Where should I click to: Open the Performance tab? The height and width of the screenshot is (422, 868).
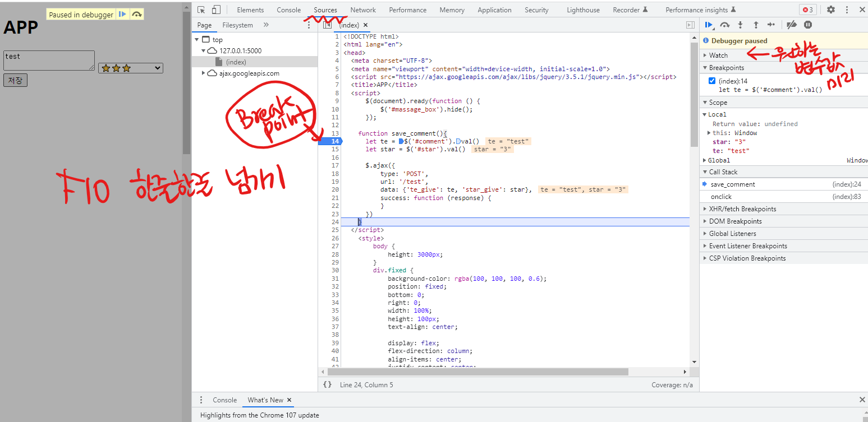[x=407, y=10]
